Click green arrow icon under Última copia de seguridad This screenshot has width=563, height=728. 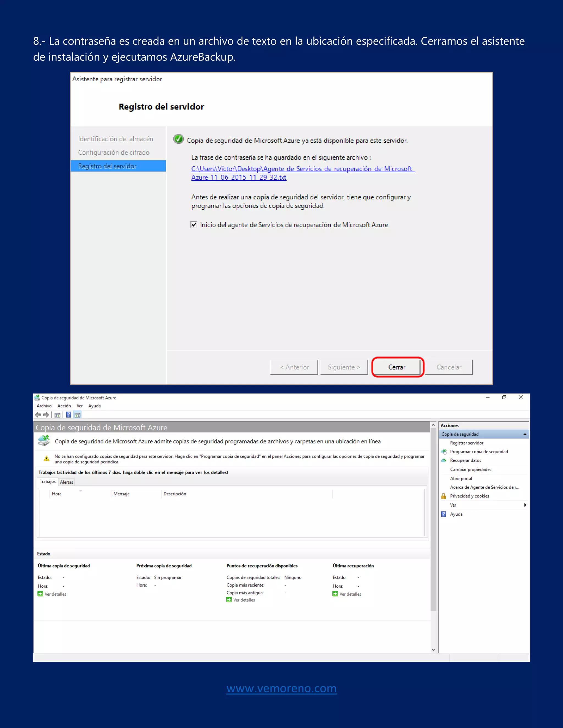click(x=40, y=594)
